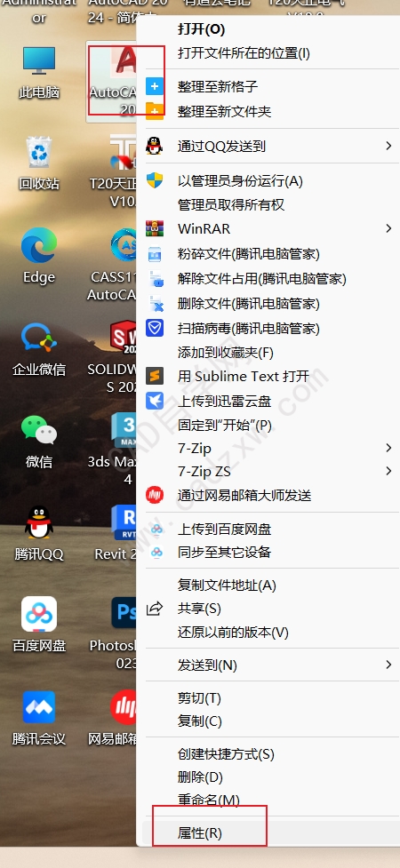Choose 上传到百度网盘 from menu
Screen dimensions: 400x868
224,530
